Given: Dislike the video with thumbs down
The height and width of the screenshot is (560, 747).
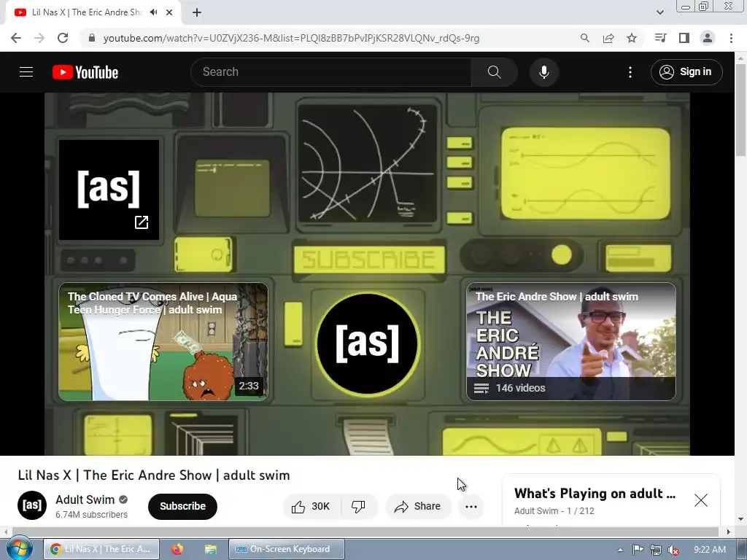Looking at the screenshot, I should coord(359,506).
